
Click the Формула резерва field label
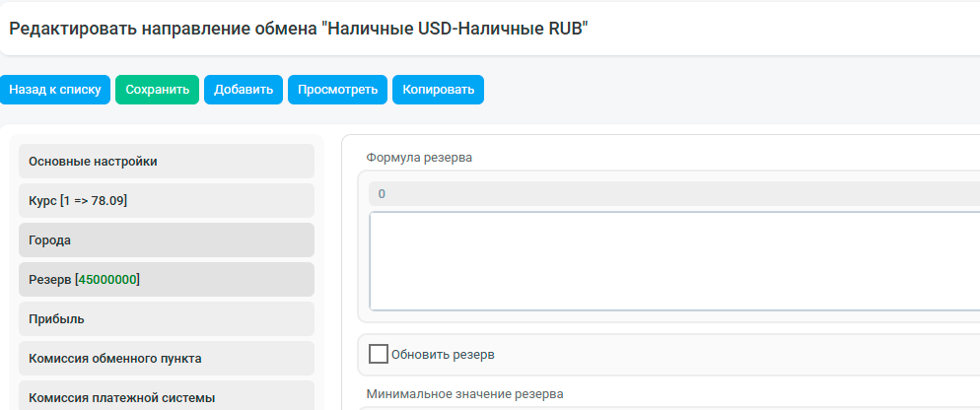[x=419, y=158]
